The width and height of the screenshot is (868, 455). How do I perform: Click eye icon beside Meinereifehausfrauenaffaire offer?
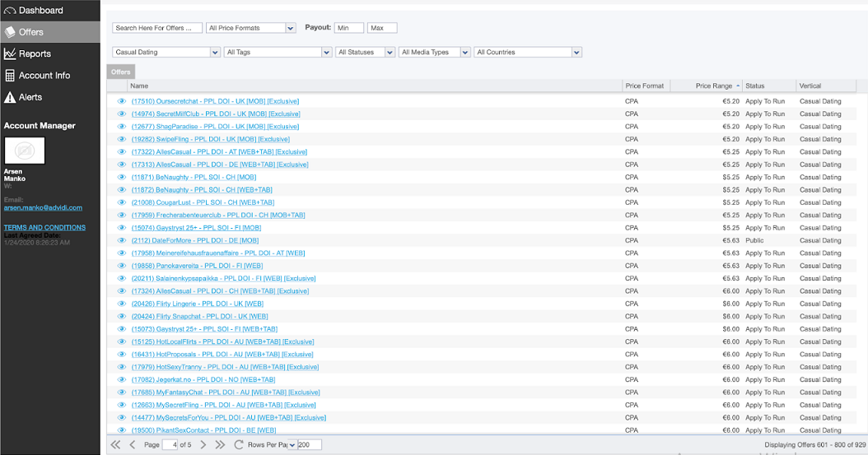tap(121, 253)
